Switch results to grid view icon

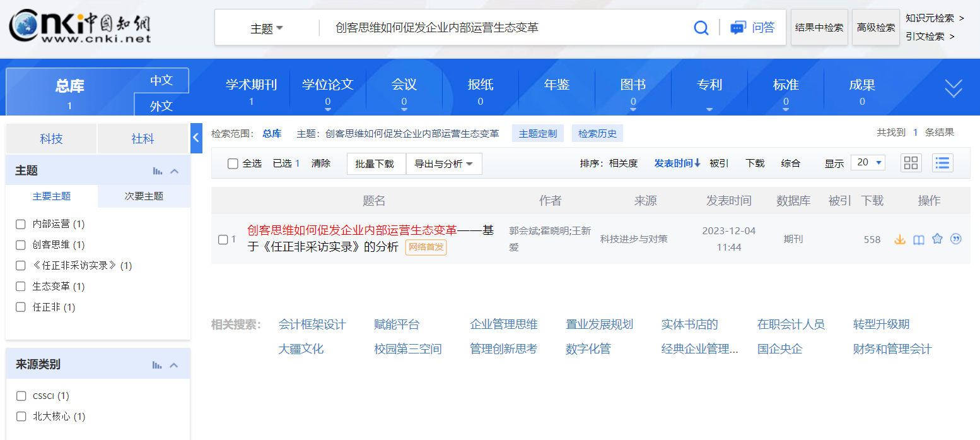[911, 163]
